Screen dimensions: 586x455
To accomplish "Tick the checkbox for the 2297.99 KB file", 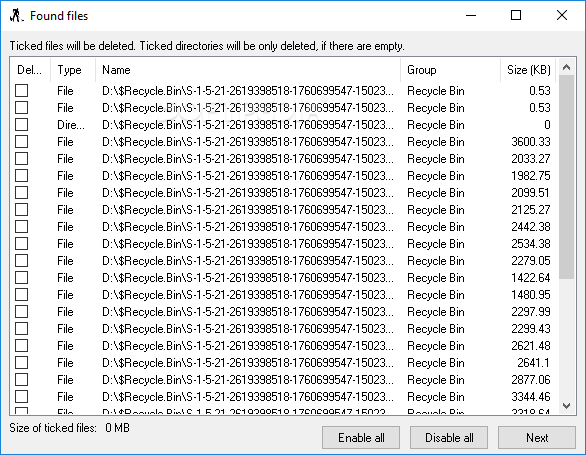I will (21, 312).
